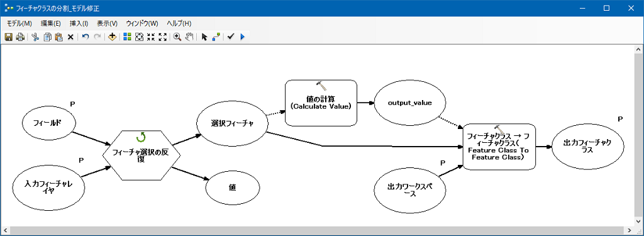
Task: Run the model with blue play icon
Action: pyautogui.click(x=242, y=37)
